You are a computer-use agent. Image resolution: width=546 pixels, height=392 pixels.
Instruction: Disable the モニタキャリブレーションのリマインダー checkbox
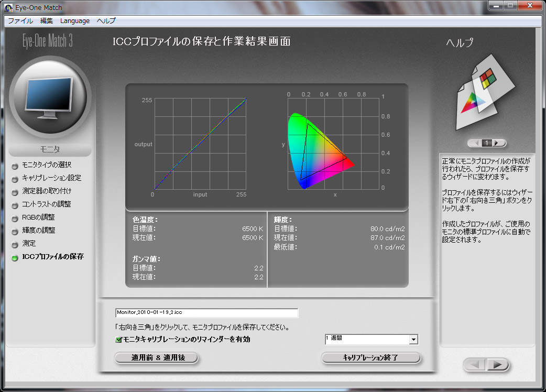119,340
